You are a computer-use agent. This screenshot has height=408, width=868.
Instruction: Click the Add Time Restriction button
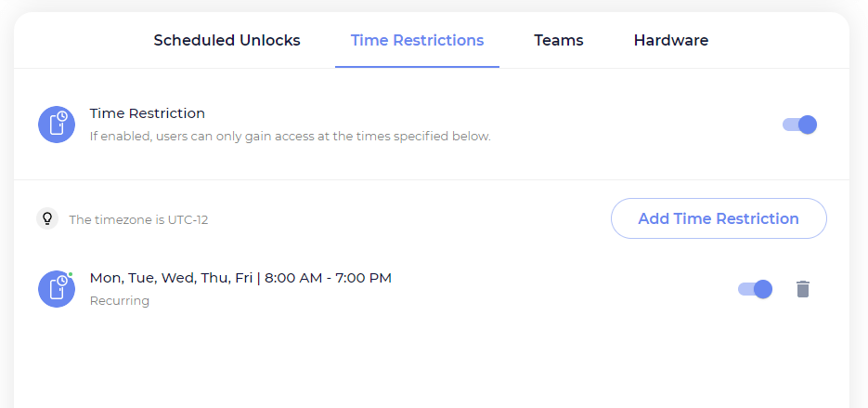pyautogui.click(x=719, y=218)
